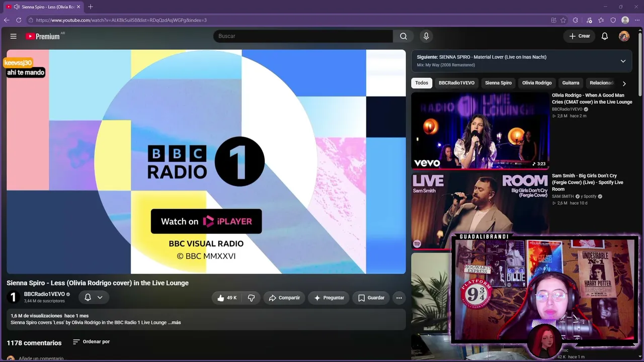Click the browser address bar URL
Screen dimensions: 644x362
121,20
